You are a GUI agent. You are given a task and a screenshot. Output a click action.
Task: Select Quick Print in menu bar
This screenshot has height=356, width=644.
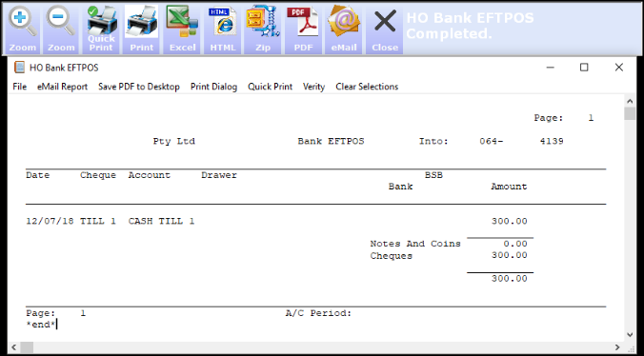coord(270,87)
